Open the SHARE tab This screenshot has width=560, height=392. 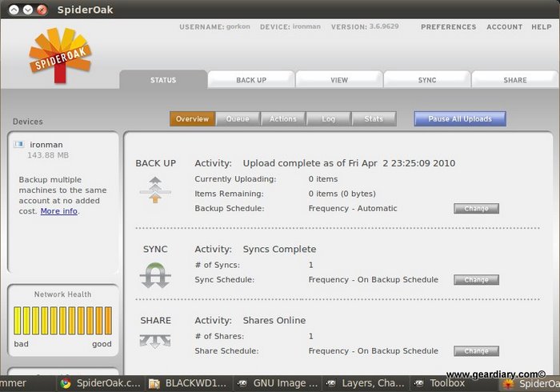pyautogui.click(x=515, y=80)
